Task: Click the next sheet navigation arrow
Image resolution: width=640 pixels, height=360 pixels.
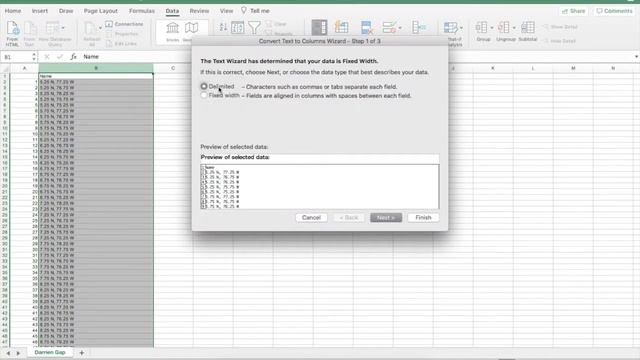Action: coord(18,353)
